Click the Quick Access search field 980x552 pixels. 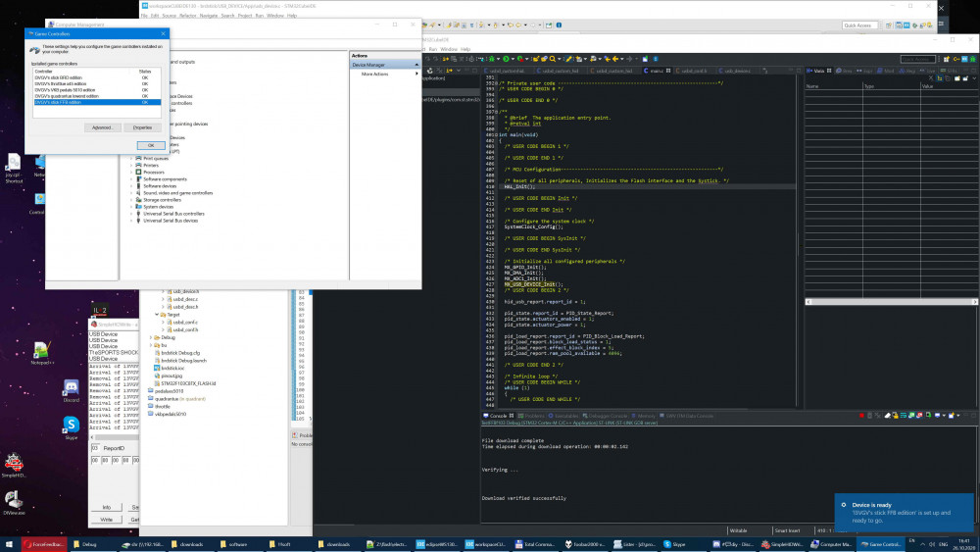(860, 25)
